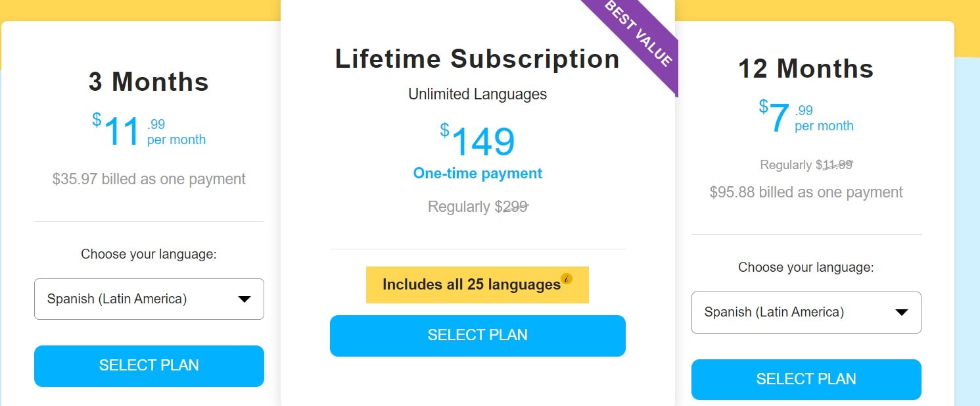The height and width of the screenshot is (406, 980).
Task: Click the $149 lifetime price
Action: 478,141
